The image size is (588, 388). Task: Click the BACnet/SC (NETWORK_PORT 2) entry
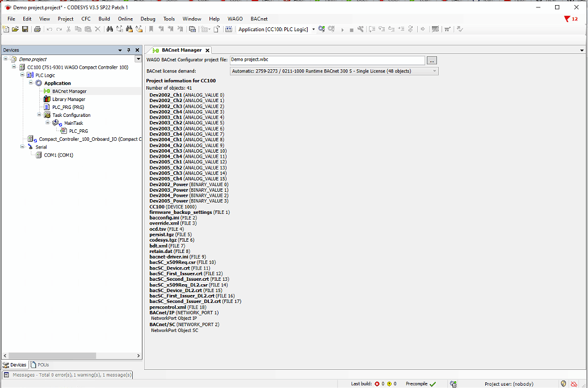point(184,324)
